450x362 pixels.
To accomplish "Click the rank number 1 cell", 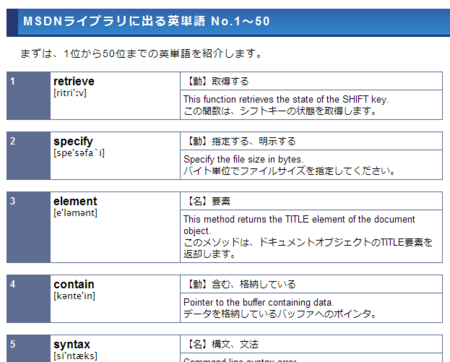I will point(28,96).
